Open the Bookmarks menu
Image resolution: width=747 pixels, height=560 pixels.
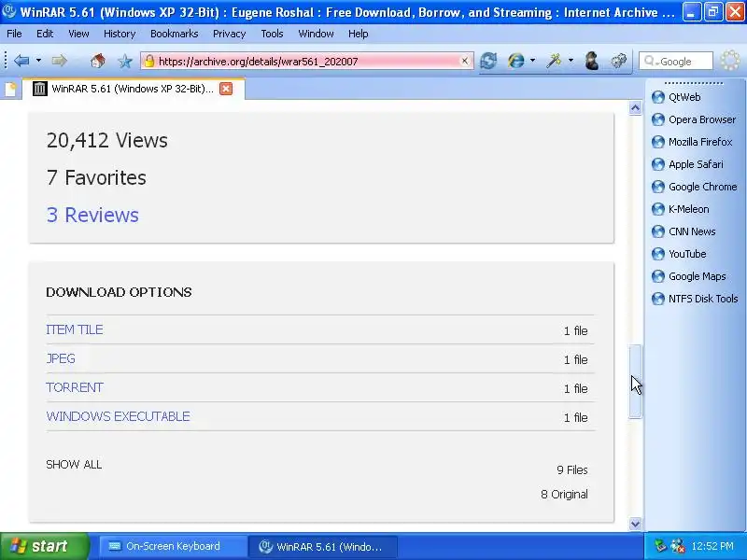175,34
